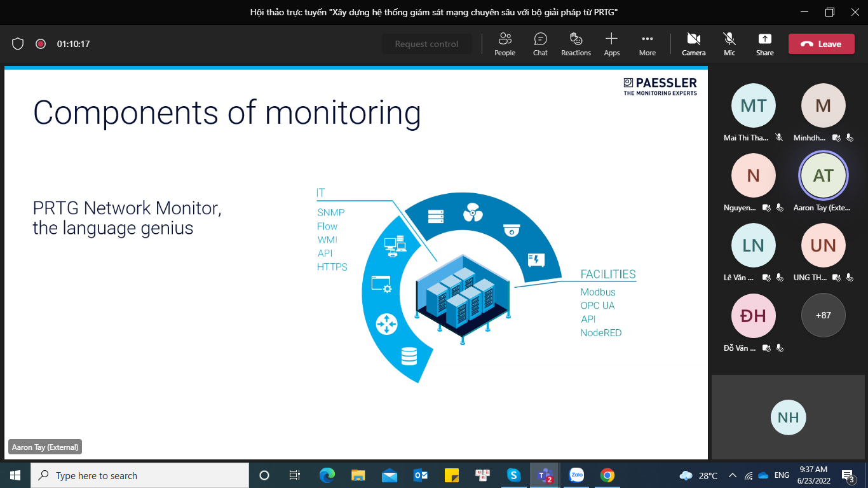Viewport: 868px width, 488px height.
Task: Click the Modbus text on slide
Action: click(x=598, y=292)
